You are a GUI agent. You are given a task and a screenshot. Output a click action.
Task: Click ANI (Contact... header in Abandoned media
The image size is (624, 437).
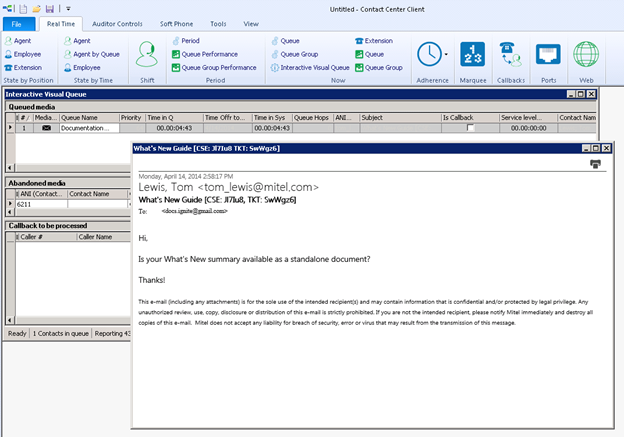(41, 193)
